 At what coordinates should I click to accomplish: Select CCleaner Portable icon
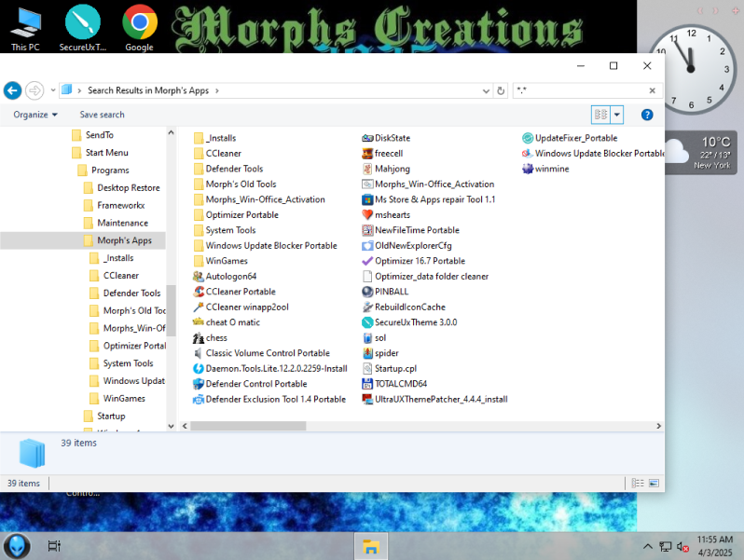pyautogui.click(x=199, y=292)
